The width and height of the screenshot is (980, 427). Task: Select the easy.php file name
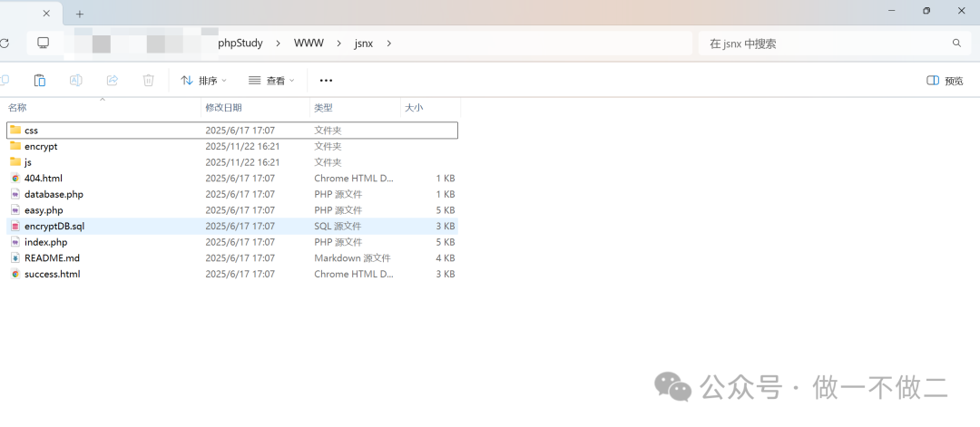[x=44, y=210]
